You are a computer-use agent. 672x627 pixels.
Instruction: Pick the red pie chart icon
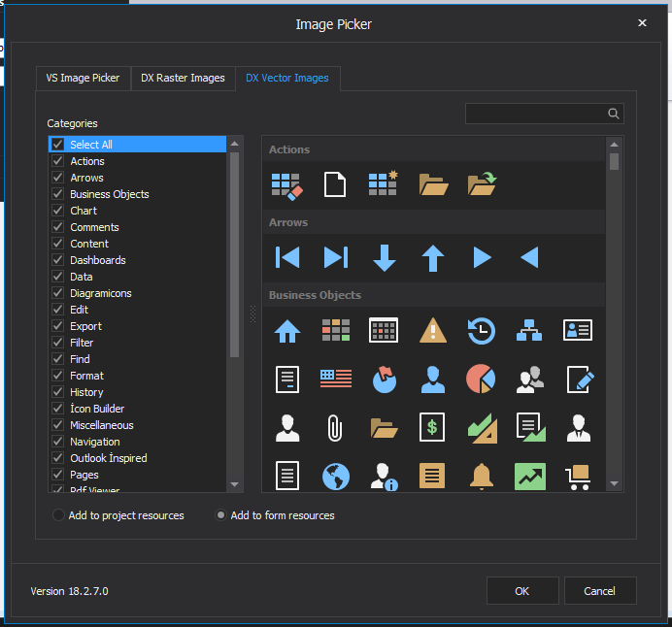(481, 379)
